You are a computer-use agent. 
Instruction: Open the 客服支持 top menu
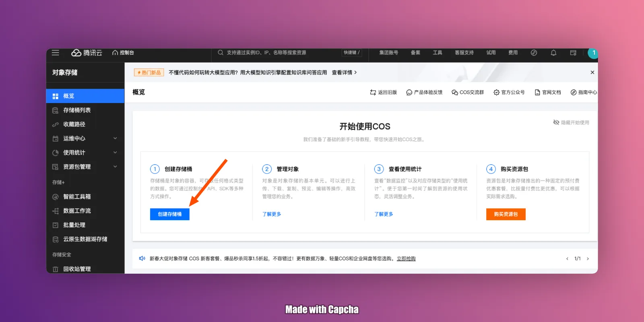pos(464,53)
